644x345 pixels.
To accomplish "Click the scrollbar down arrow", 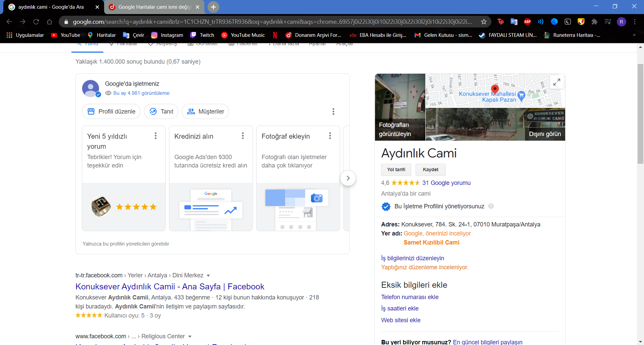I will (641, 342).
